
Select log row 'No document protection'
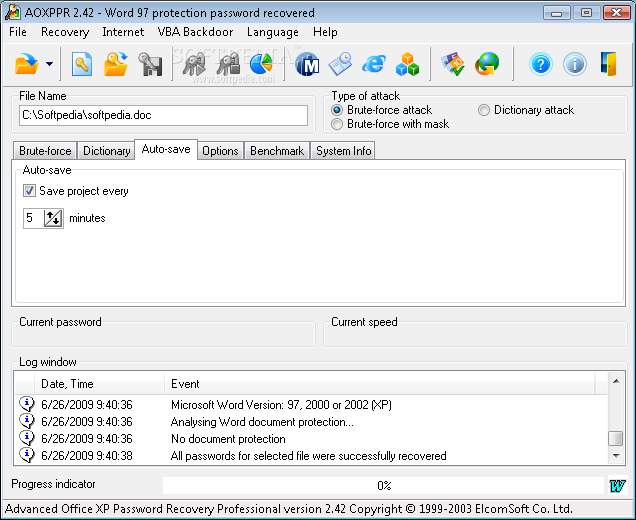311,439
